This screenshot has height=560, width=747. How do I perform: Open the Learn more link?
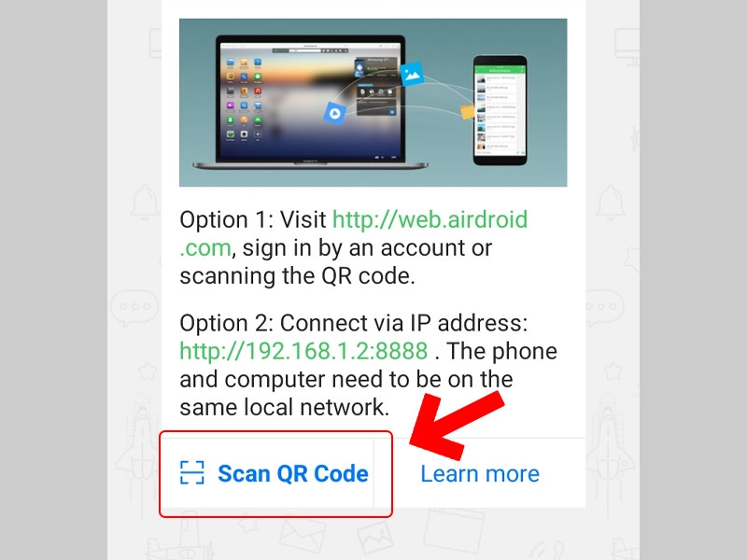480,474
